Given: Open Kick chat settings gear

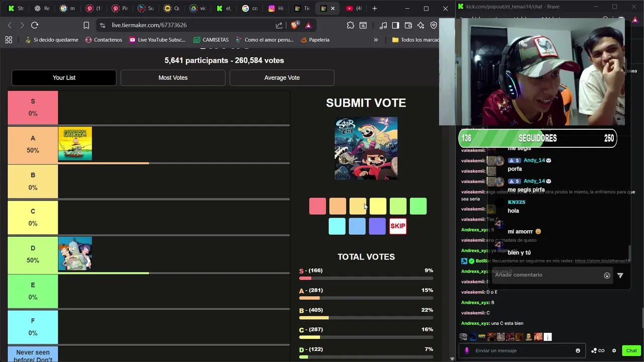Looking at the screenshot, I should pyautogui.click(x=614, y=350).
